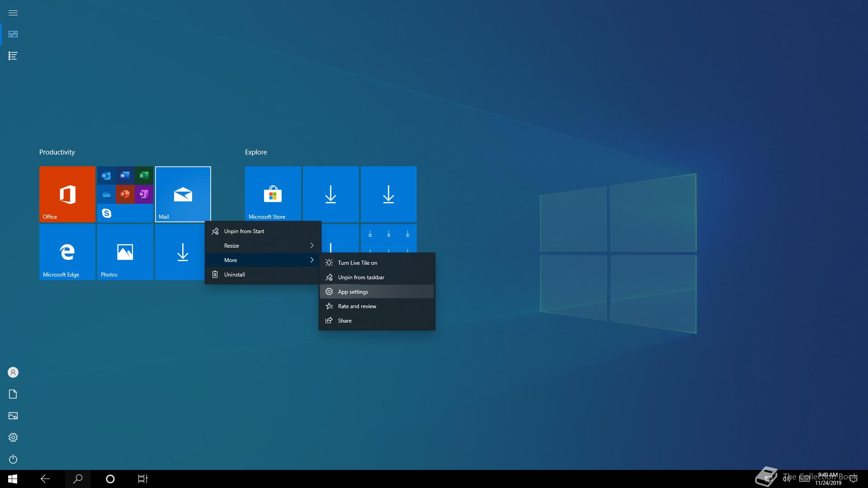Open Pictures from Start sidebar
Screen dimensions: 868x488
click(13, 416)
